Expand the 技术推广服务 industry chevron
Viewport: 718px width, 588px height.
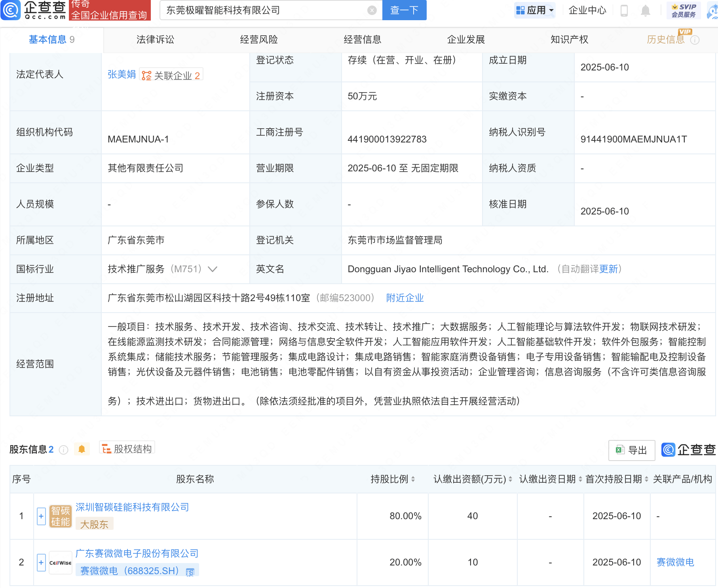click(x=213, y=269)
